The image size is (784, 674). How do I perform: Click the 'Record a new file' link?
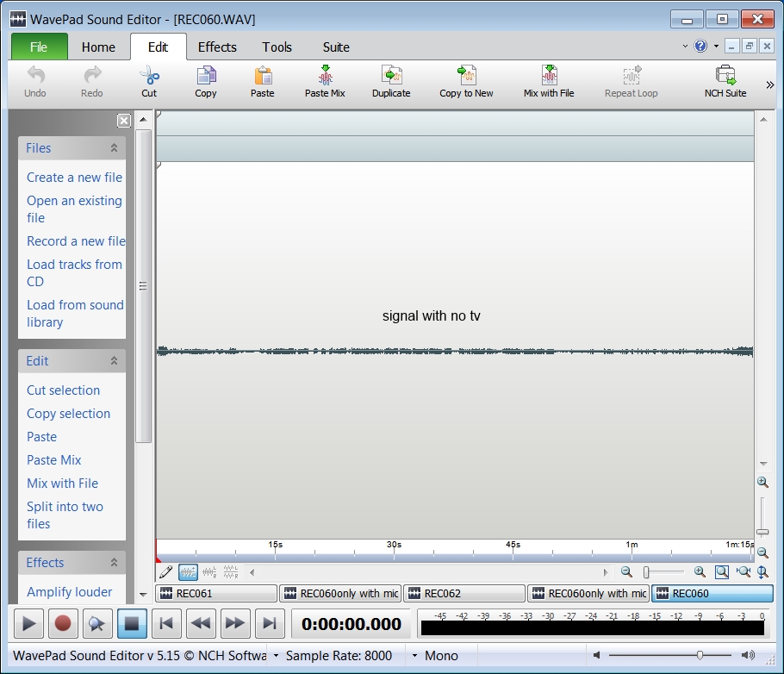pos(76,241)
